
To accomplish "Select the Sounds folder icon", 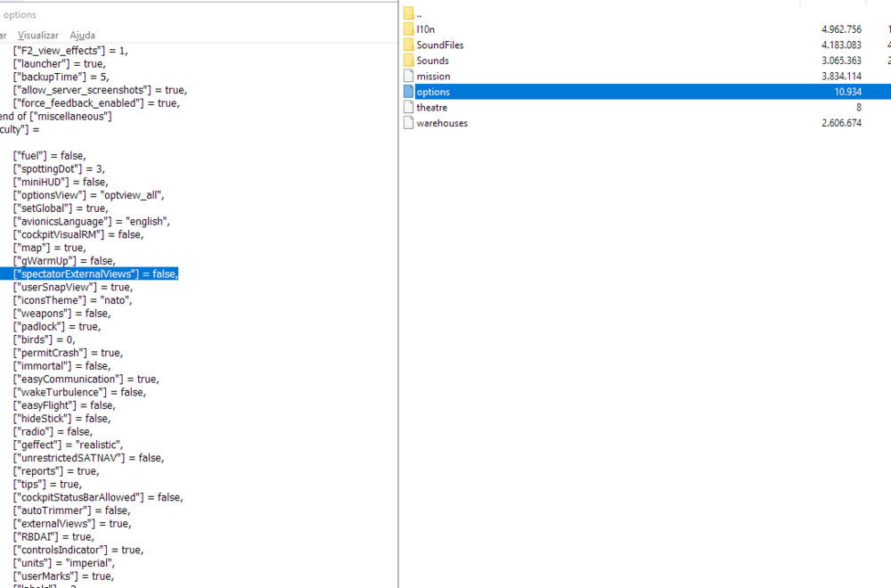I will coord(409,61).
